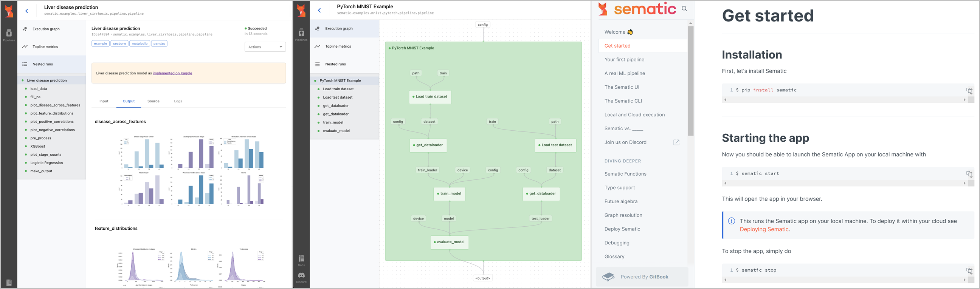Open the implemented on Kaggle link
This screenshot has width=980, height=289.
click(x=172, y=73)
